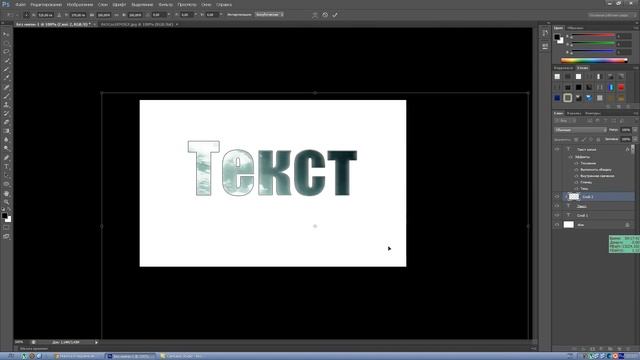Image resolution: width=640 pixels, height=360 pixels.
Task: Select the Zoom tool
Action: 6,202
